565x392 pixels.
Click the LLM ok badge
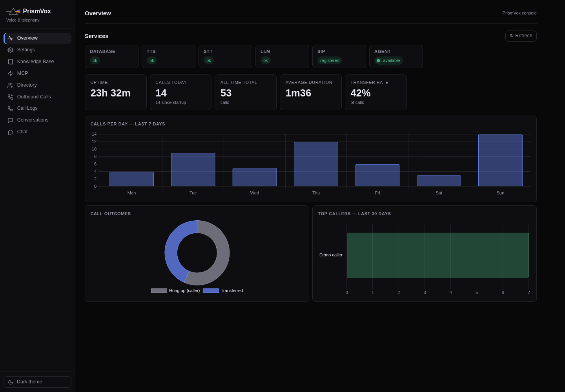coord(266,60)
